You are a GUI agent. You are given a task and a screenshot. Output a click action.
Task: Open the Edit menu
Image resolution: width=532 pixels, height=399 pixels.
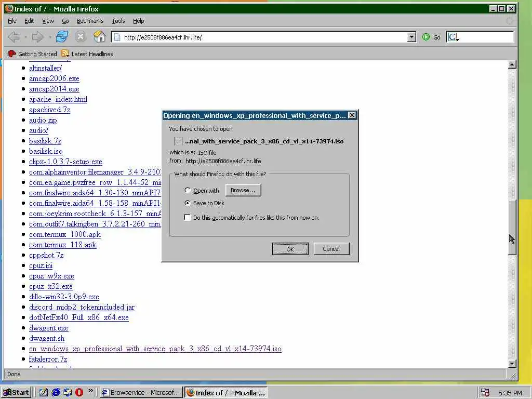(29, 21)
